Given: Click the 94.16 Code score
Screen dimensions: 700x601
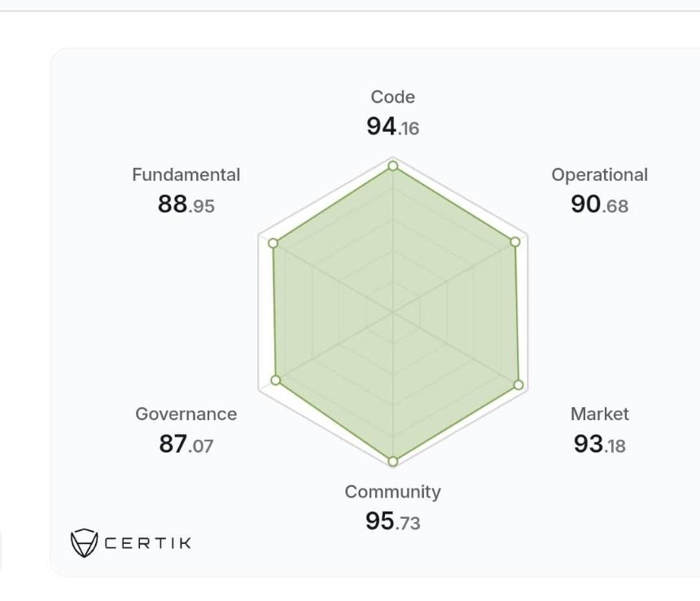Looking at the screenshot, I should coord(393,126).
